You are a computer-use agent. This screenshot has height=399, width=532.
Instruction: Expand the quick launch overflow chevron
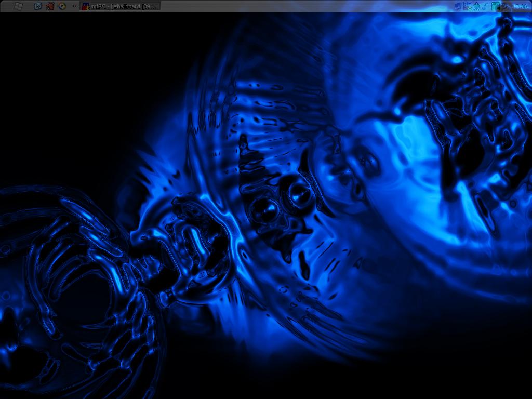click(74, 6)
